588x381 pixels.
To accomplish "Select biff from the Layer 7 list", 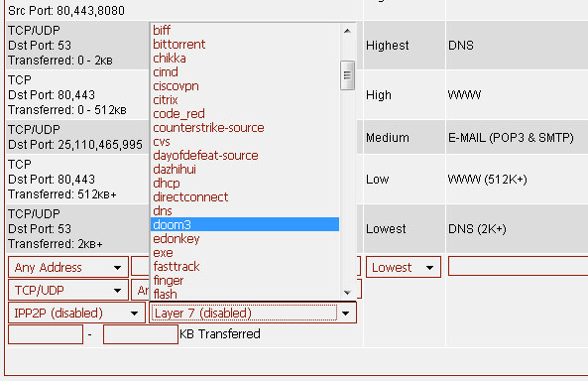I will click(245, 30).
